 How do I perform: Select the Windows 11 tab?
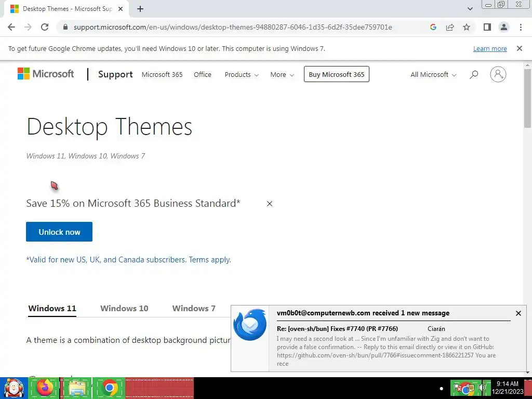52,308
